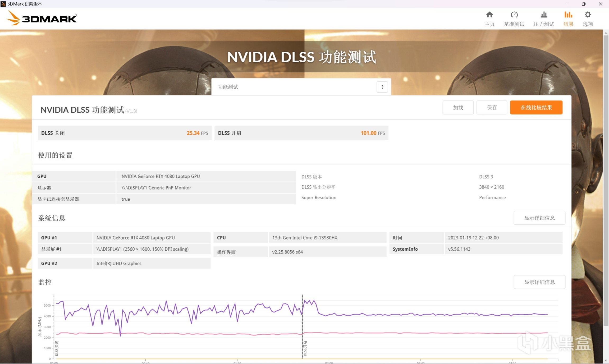609x364 pixels.
Task: Click the Load (加载) button
Action: (x=458, y=108)
